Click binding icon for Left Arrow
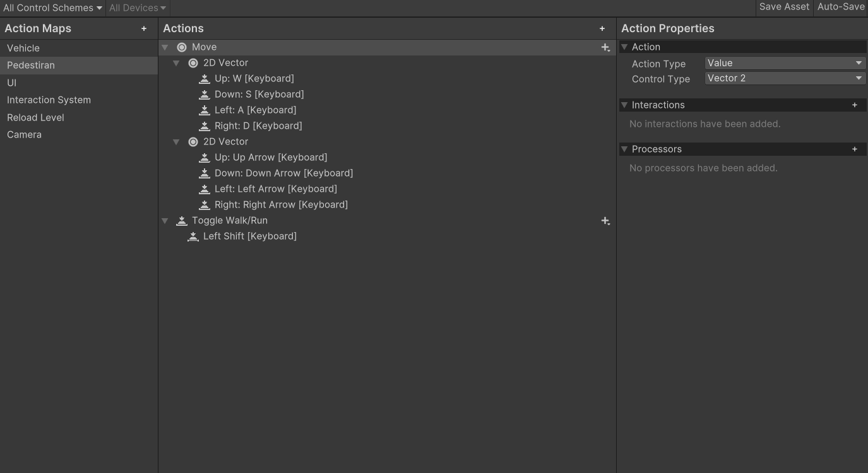Screen dimensions: 868x473 (205, 189)
